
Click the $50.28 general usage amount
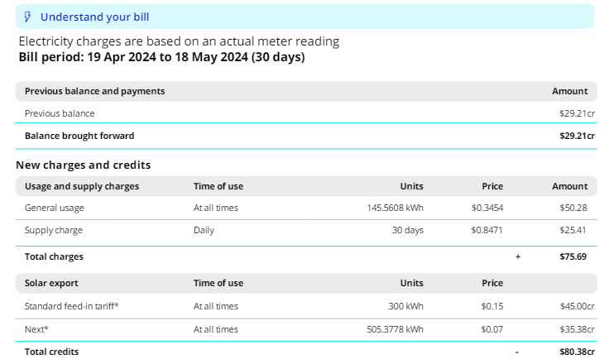(x=573, y=208)
